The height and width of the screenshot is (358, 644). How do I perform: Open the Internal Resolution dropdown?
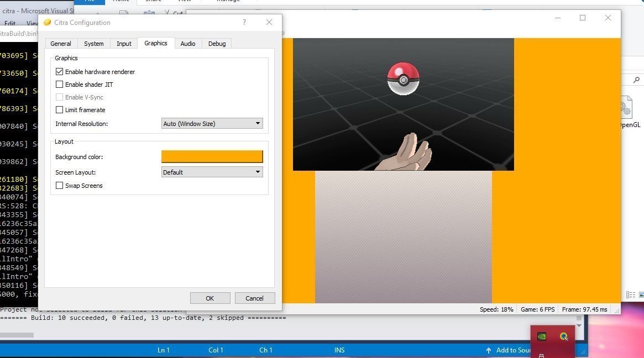(212, 124)
